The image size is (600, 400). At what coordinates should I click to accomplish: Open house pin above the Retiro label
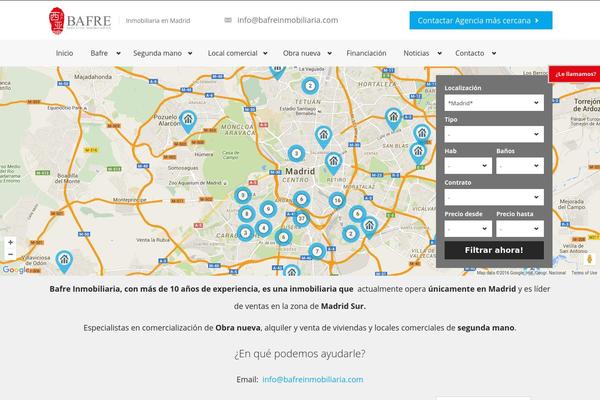tap(334, 163)
